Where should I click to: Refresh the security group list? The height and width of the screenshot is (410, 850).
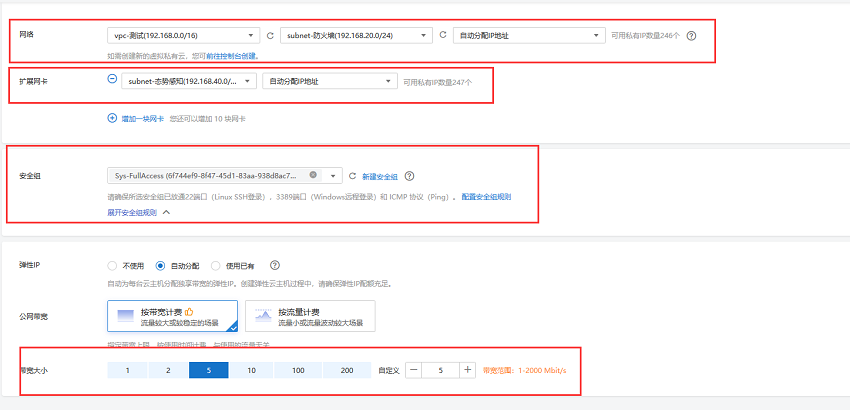click(352, 175)
